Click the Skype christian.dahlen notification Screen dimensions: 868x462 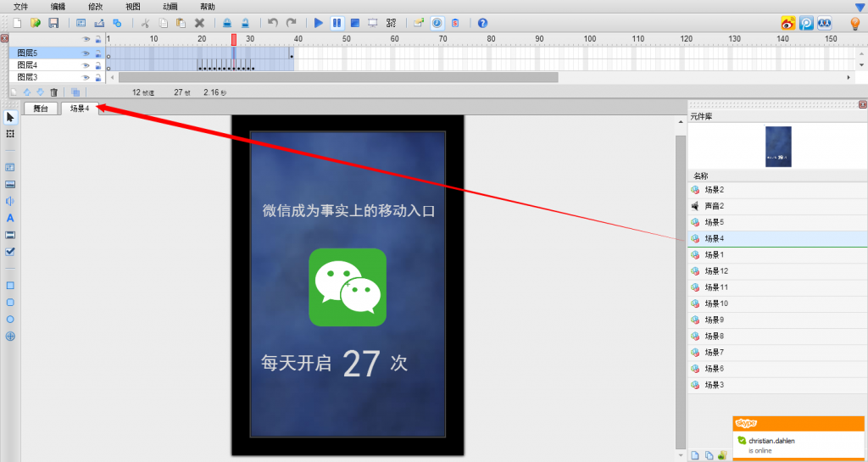click(798, 439)
